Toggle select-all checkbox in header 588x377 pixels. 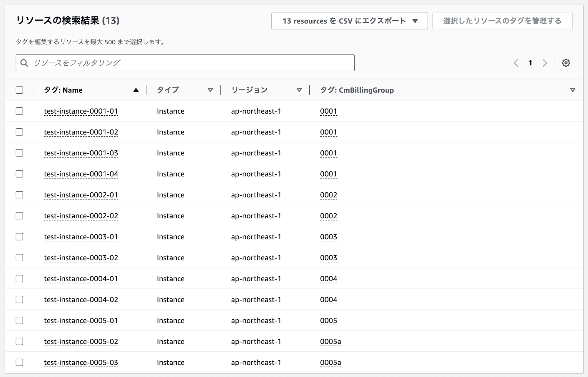(x=19, y=90)
